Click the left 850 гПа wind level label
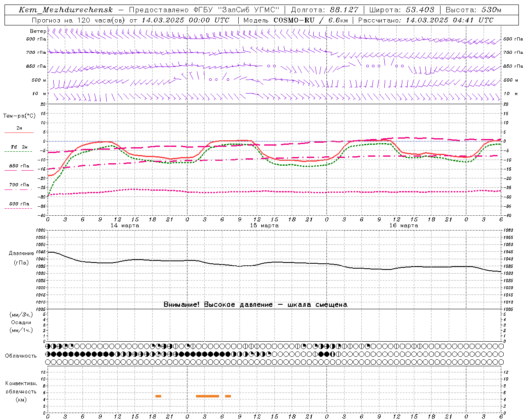This screenshot has height=420, width=525. (x=36, y=66)
